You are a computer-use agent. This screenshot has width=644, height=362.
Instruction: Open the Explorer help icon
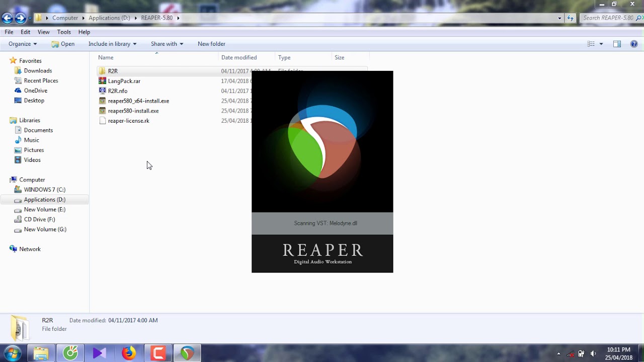[634, 44]
